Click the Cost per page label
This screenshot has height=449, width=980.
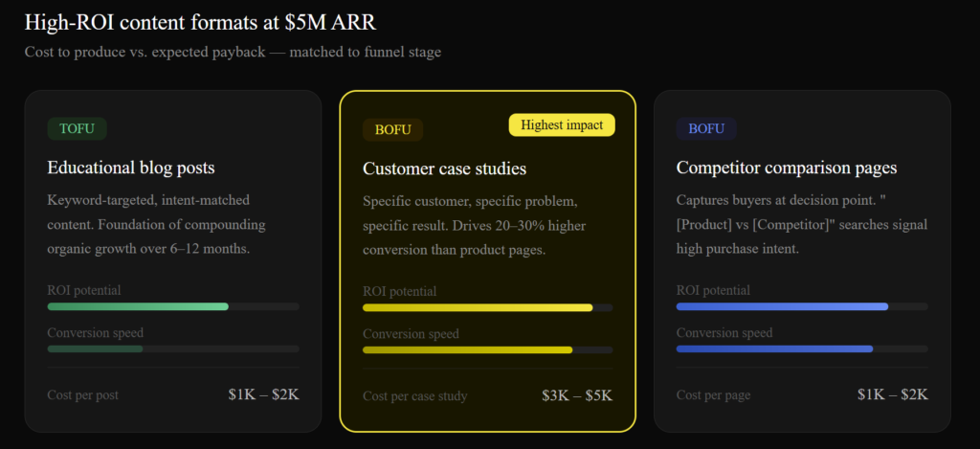click(x=713, y=395)
